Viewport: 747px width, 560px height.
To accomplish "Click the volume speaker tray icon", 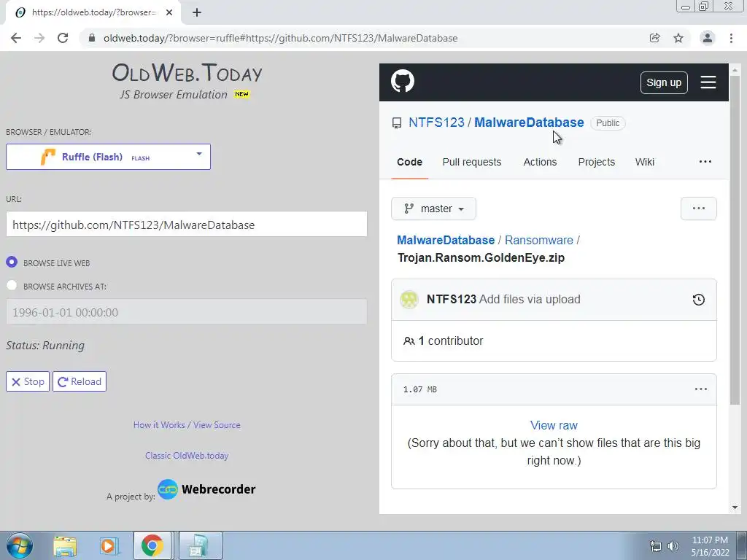I will (673, 546).
